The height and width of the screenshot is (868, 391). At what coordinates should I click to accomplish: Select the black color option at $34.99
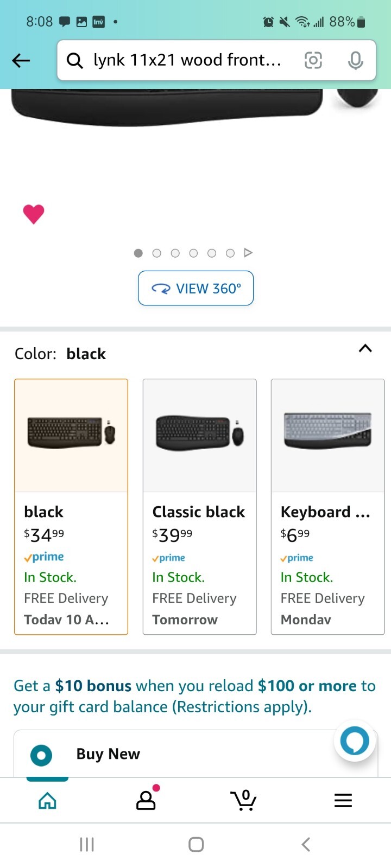click(x=71, y=507)
